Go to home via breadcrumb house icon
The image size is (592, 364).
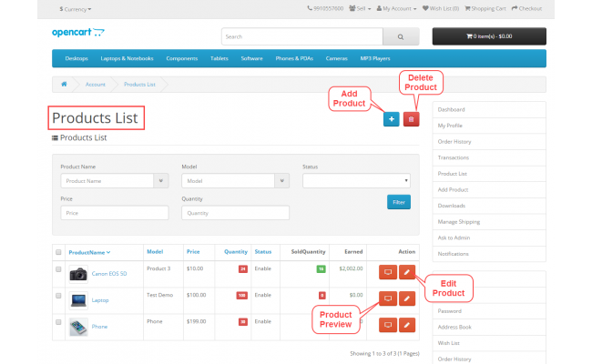tap(64, 84)
